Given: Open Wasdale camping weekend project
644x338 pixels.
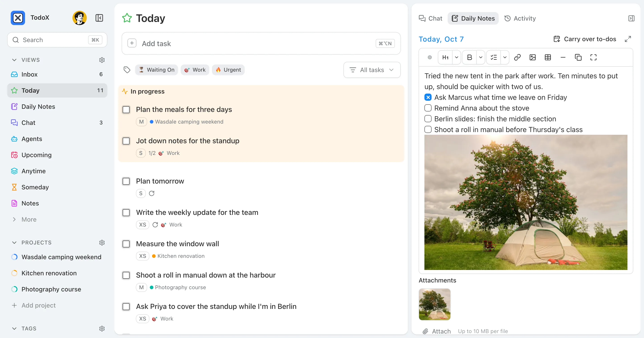Looking at the screenshot, I should coord(57,257).
